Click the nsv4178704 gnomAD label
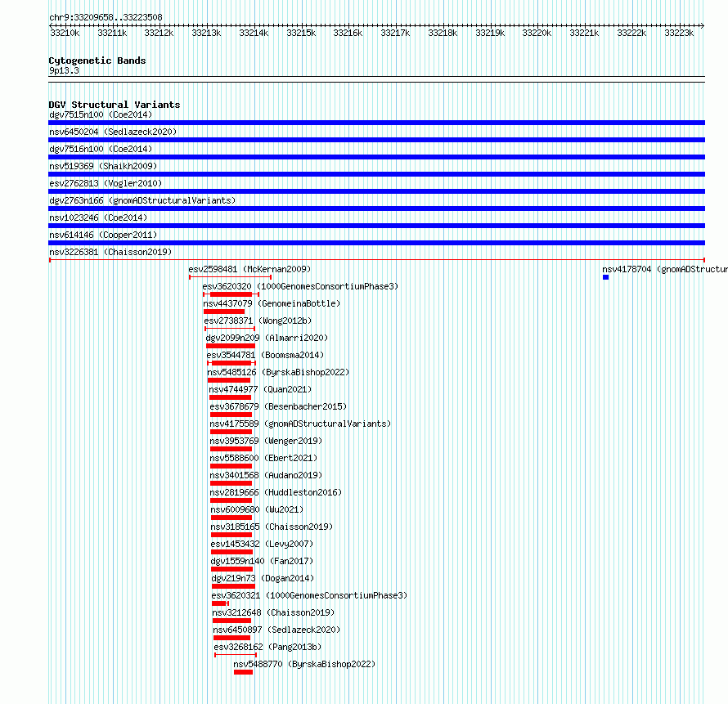The width and height of the screenshot is (728, 704). click(665, 269)
